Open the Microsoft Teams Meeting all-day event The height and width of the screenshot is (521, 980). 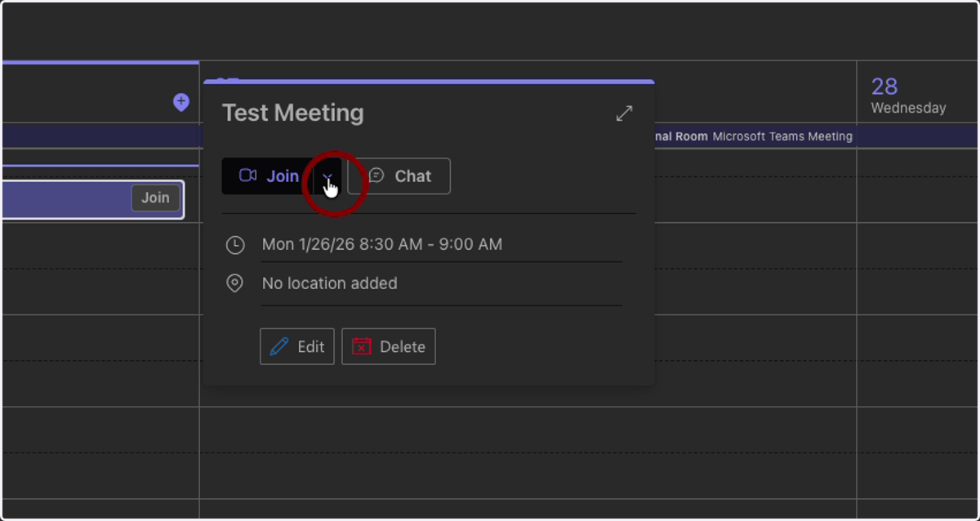pyautogui.click(x=753, y=136)
